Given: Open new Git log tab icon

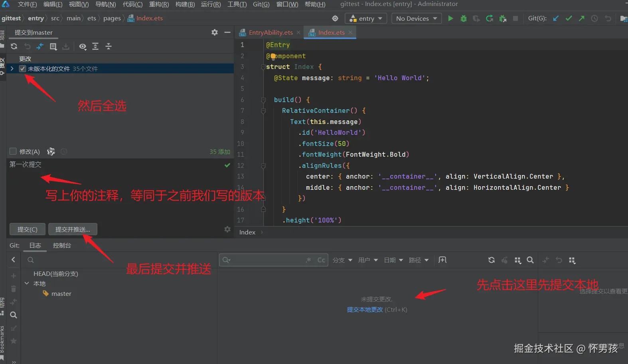Looking at the screenshot, I should 442,260.
